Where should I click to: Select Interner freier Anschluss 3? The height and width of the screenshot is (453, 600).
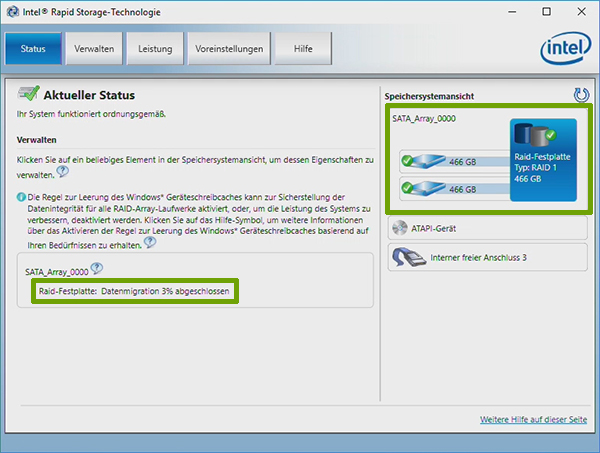point(488,257)
